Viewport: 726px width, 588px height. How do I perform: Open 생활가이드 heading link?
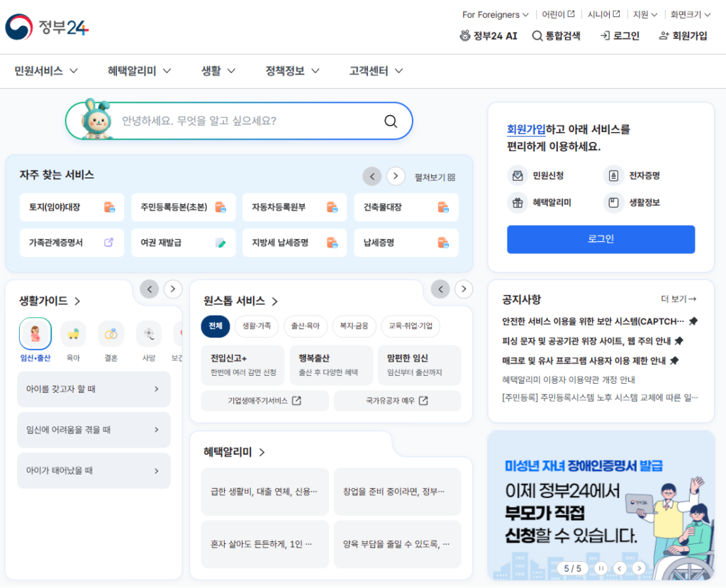(50, 301)
